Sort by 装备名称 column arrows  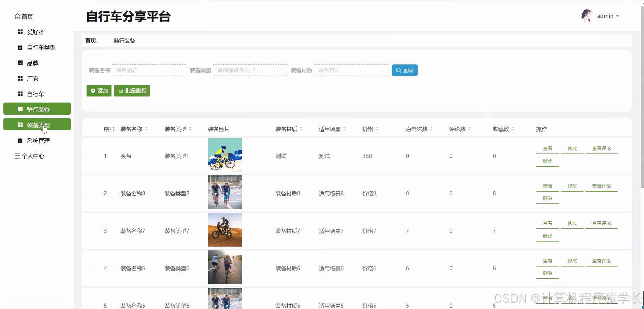pyautogui.click(x=146, y=129)
